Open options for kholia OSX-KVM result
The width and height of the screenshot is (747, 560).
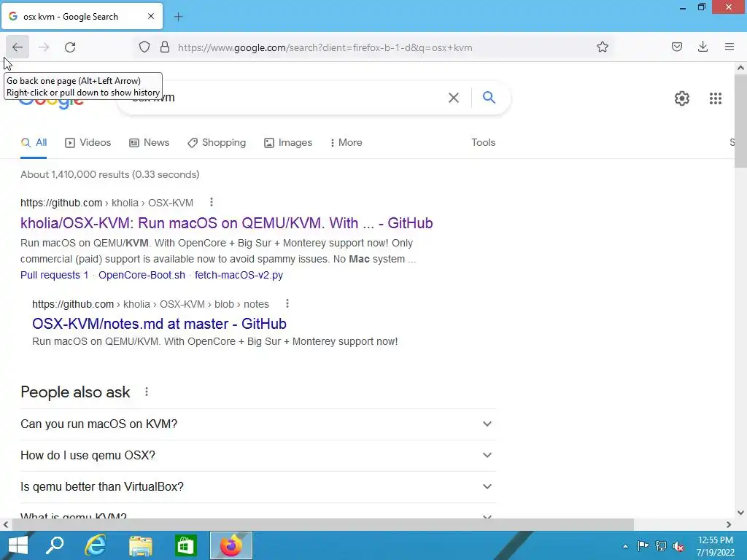click(x=212, y=203)
